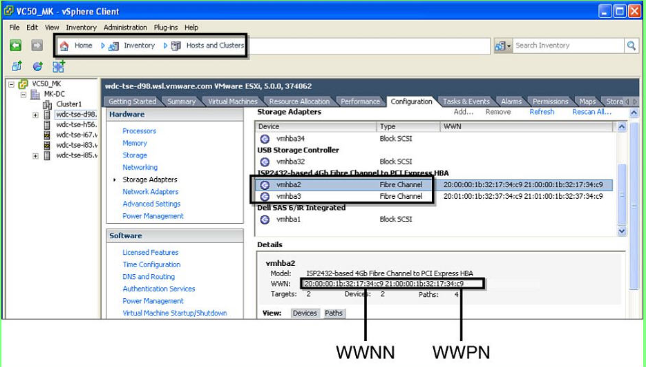The width and height of the screenshot is (647, 367).
Task: Collapse the VC50_MK tree node
Action: tap(12, 85)
